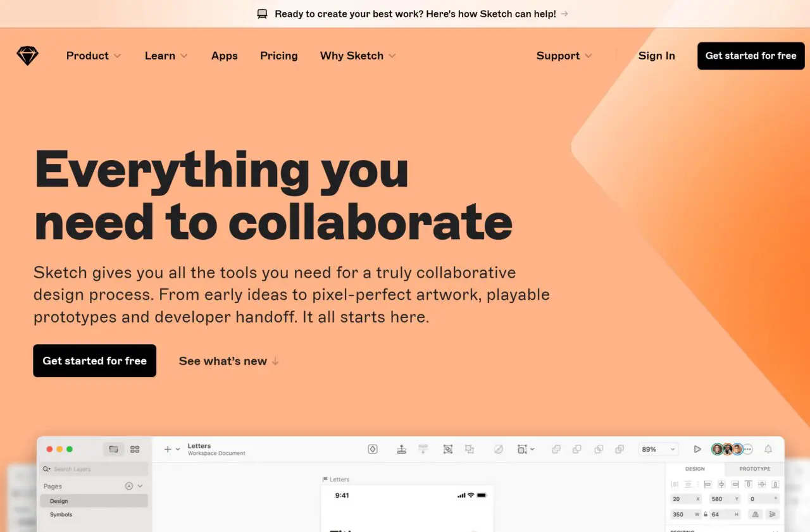Screen dimensions: 810x532
Task: Click the Search Layers input field
Action: [94, 469]
